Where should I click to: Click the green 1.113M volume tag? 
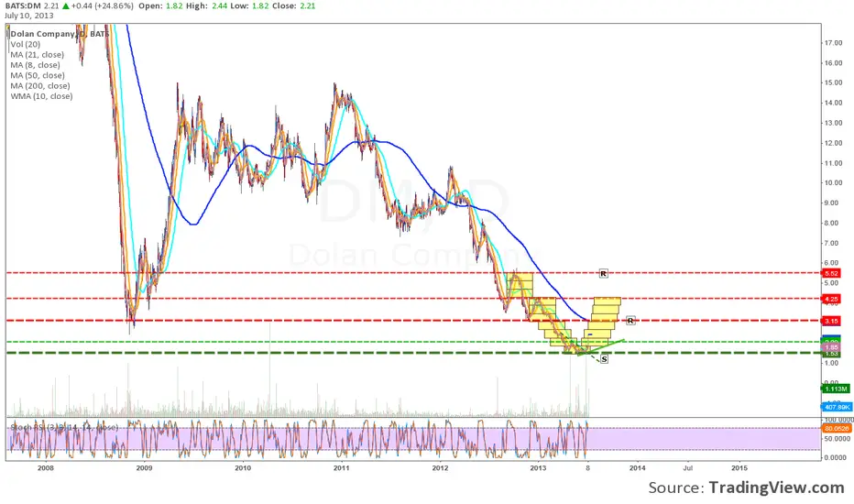[836, 389]
